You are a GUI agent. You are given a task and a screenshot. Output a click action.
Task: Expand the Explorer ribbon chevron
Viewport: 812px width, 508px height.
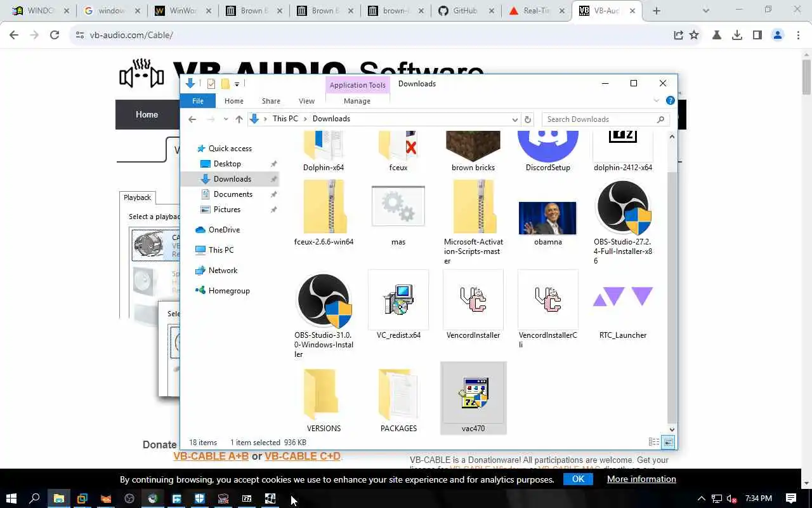[x=657, y=101]
